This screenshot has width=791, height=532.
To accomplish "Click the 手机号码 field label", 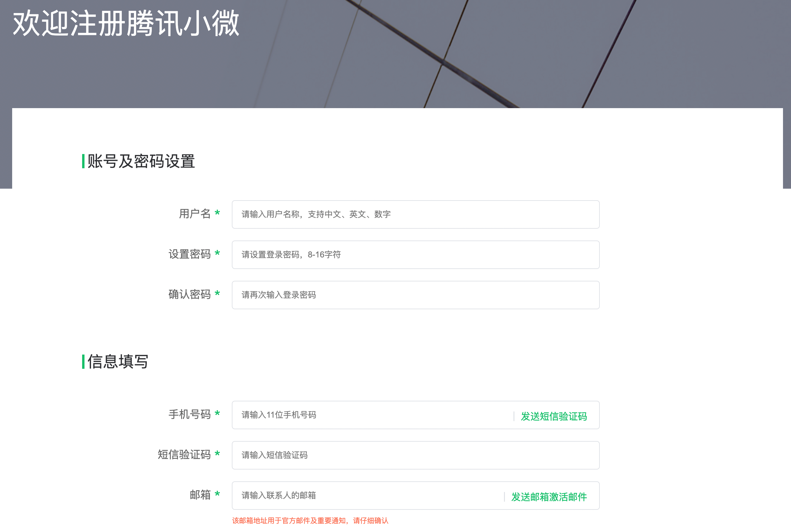I will point(189,414).
